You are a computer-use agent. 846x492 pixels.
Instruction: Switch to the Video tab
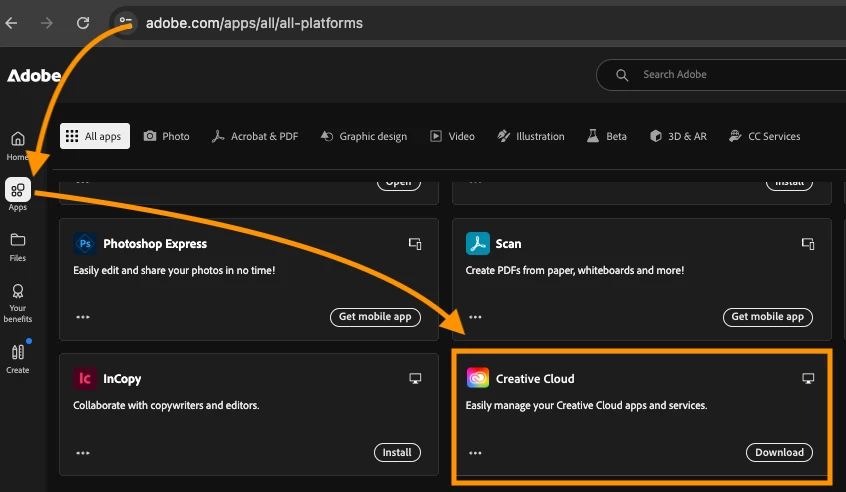pyautogui.click(x=452, y=136)
